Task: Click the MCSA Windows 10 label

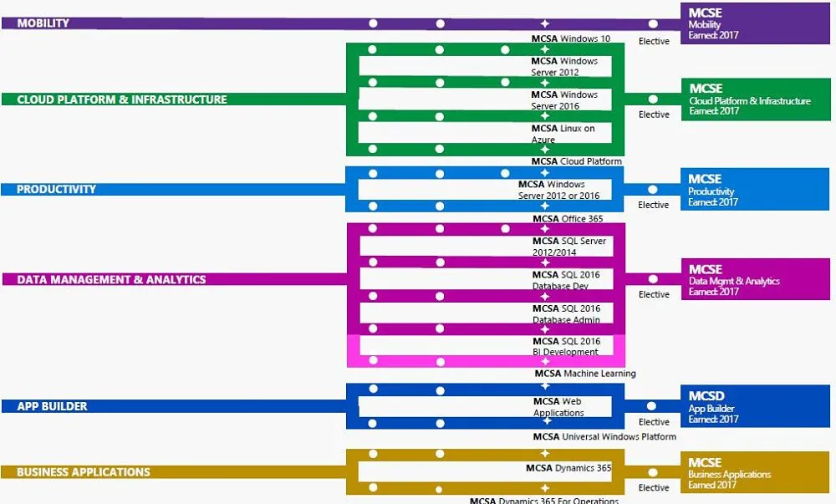Action: [570, 39]
